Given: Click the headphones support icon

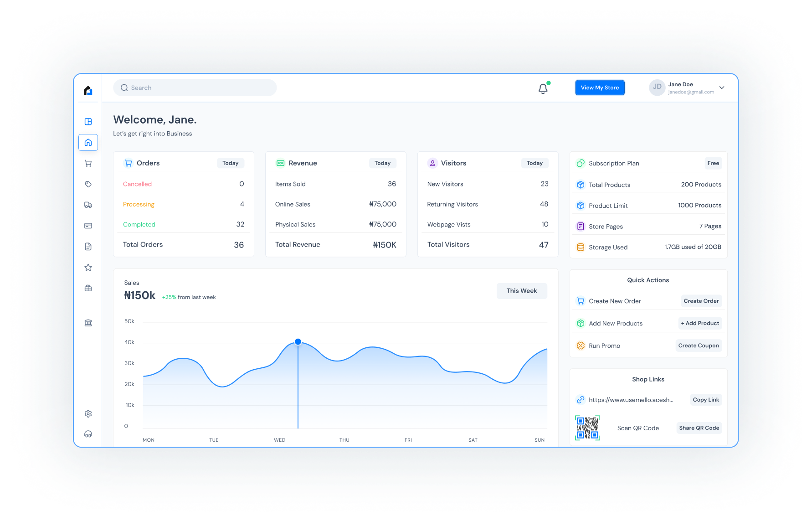Looking at the screenshot, I should point(88,434).
